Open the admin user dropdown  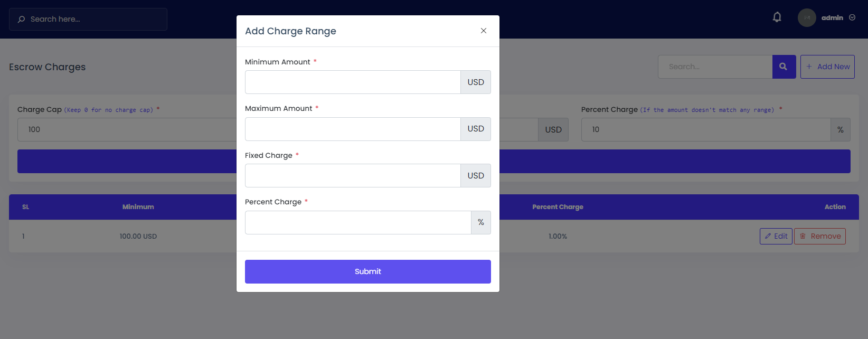(x=838, y=18)
